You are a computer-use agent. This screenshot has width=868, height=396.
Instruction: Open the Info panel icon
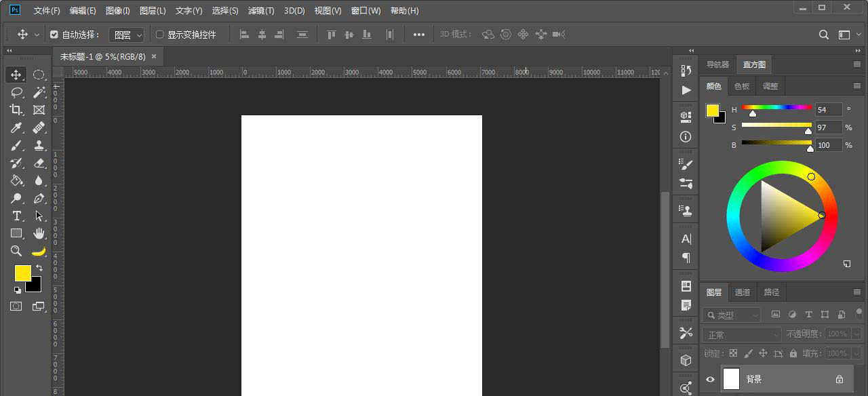click(x=686, y=136)
